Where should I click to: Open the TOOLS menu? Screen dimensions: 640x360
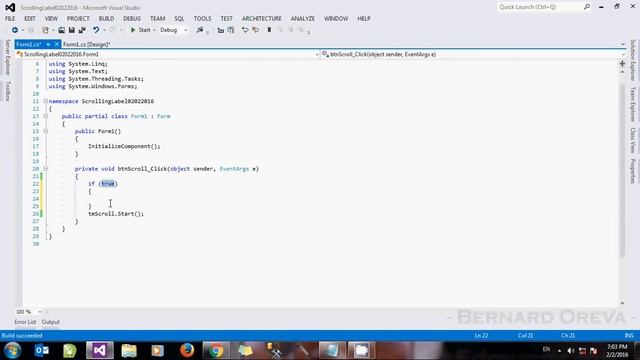[202, 19]
